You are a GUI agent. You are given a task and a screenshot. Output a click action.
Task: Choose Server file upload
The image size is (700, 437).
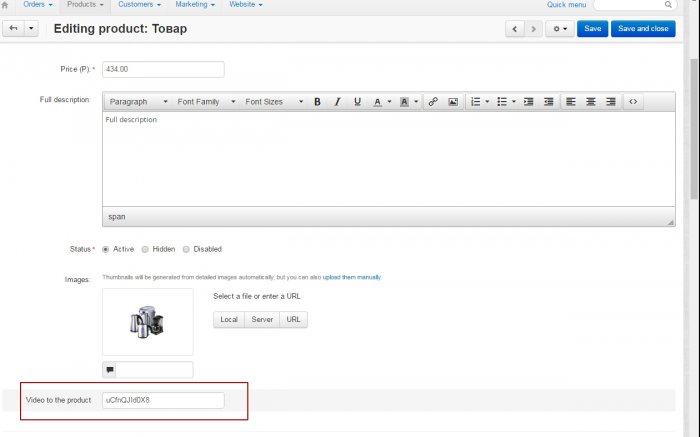262,320
